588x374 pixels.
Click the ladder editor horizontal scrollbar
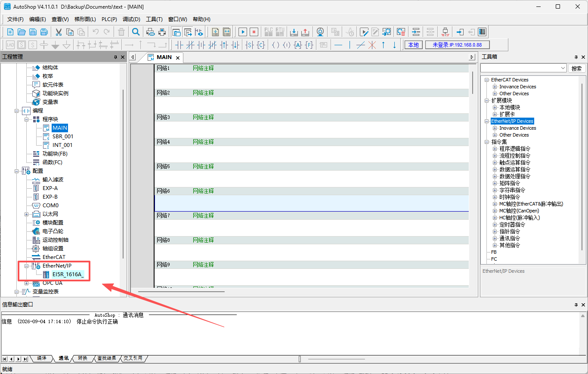(182, 292)
